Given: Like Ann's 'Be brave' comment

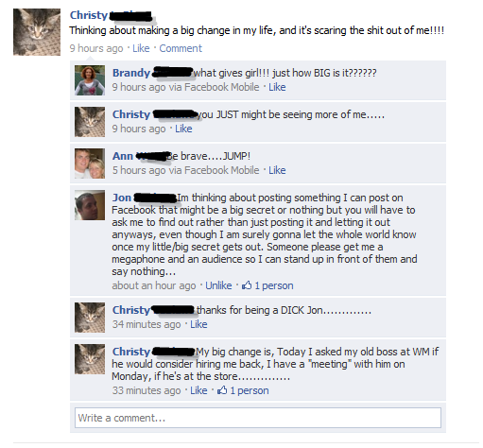Looking at the screenshot, I should click(277, 170).
